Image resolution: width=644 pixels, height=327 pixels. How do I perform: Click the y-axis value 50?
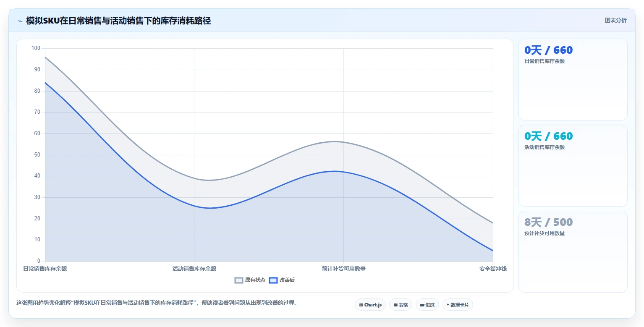pos(37,155)
